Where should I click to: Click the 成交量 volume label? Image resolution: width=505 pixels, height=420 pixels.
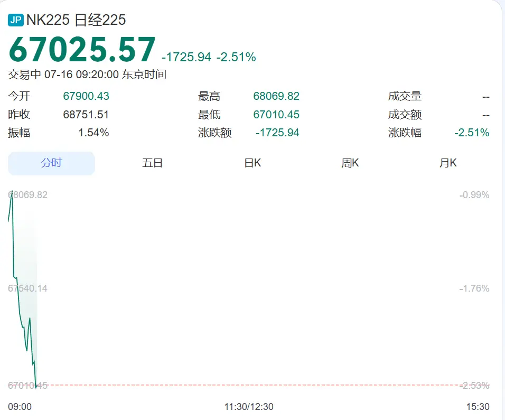point(405,96)
